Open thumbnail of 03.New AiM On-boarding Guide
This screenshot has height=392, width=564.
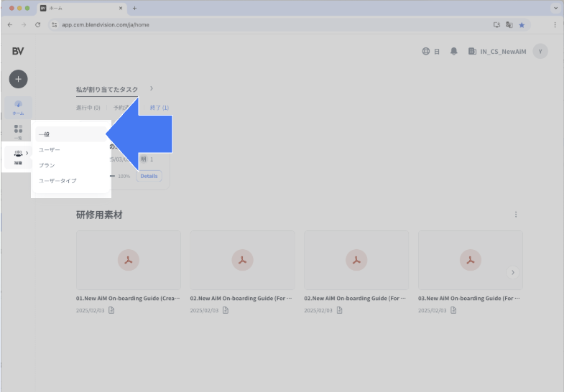(x=471, y=260)
